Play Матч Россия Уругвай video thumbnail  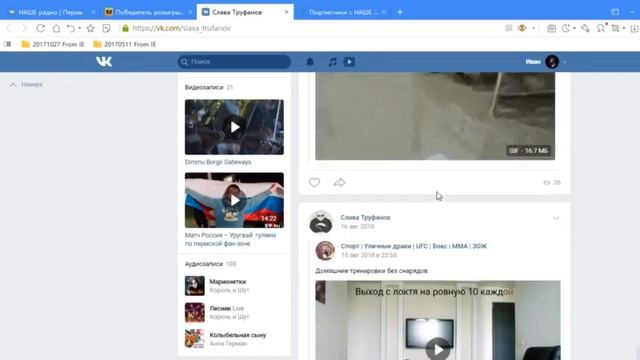pyautogui.click(x=234, y=200)
